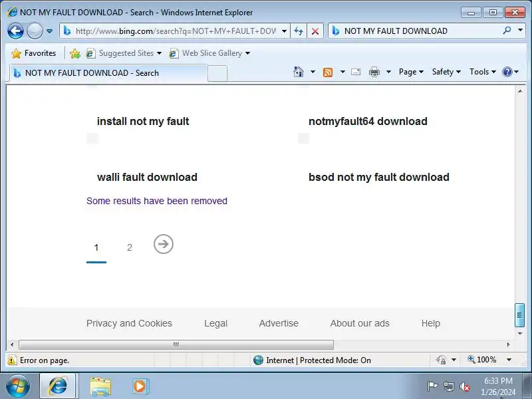Viewport: 532px width, 399px height.
Task: Click the muted volume tray icon
Action: [465, 386]
